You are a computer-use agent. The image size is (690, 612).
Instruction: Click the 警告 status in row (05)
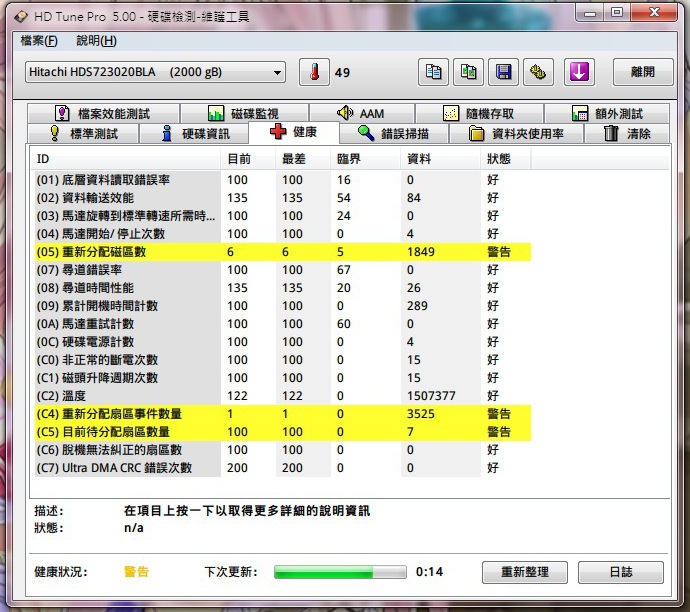[x=499, y=252]
